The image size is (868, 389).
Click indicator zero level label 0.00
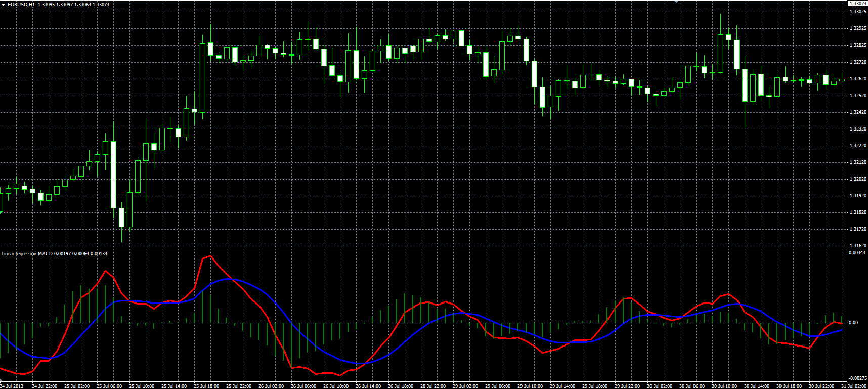coord(854,323)
